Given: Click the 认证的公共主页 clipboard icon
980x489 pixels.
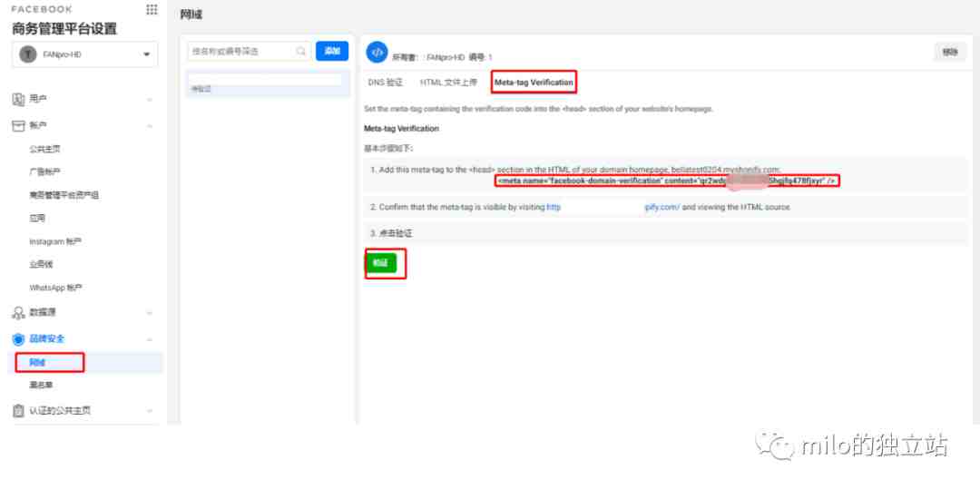Looking at the screenshot, I should [19, 411].
